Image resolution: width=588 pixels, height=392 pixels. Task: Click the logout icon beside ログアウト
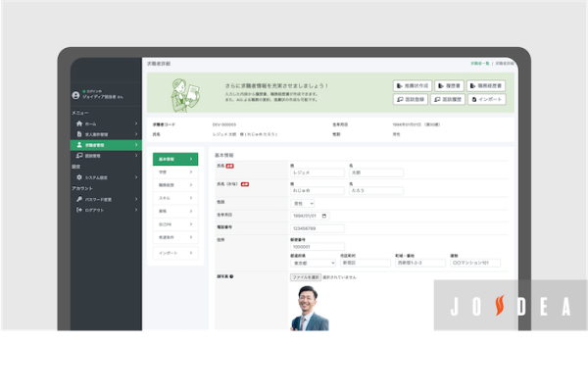(78, 210)
